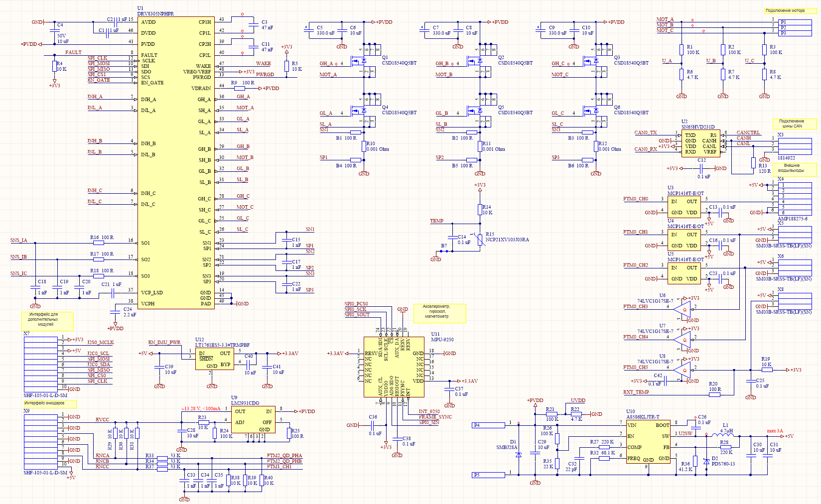This screenshot has height=504, width=821.
Task: Select the U12 LT1761ES5-3.3 regulator
Action: click(215, 359)
